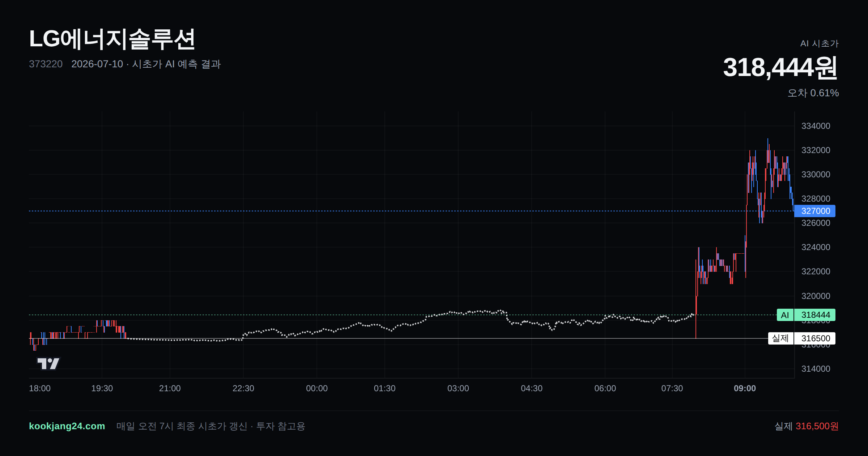Screen dimensions: 868x456
Task: Click the 318,444원 AI opening price
Action: point(780,68)
